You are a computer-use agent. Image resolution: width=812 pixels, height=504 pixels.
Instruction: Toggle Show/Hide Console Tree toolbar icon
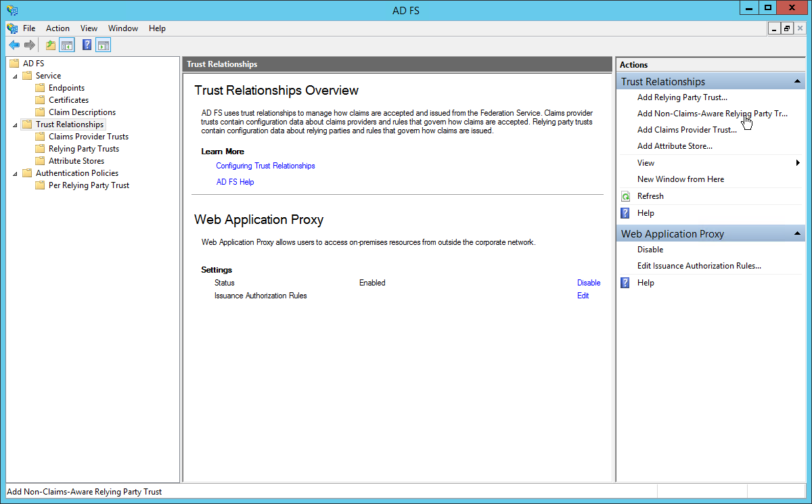(66, 45)
